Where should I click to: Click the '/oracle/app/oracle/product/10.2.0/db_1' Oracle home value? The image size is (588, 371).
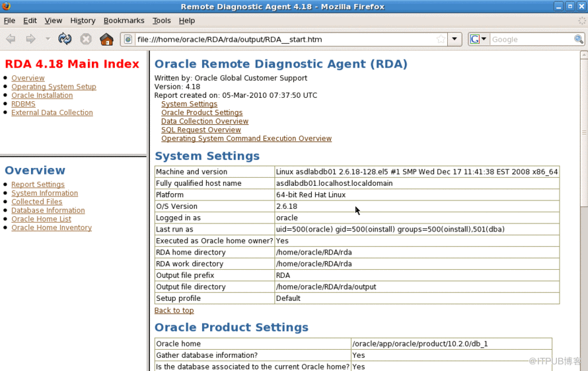pos(420,344)
